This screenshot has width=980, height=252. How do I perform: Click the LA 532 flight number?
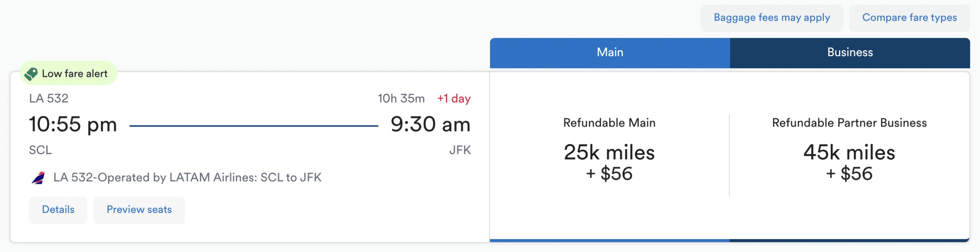click(49, 99)
